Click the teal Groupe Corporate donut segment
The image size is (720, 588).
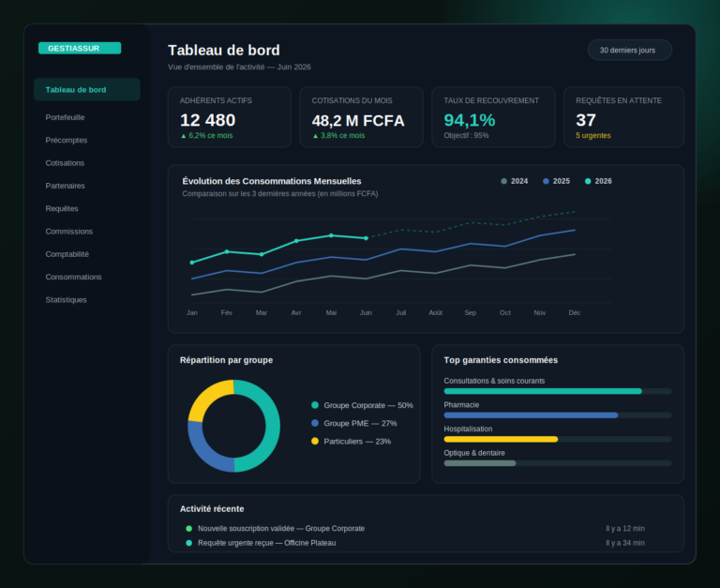coord(272,426)
